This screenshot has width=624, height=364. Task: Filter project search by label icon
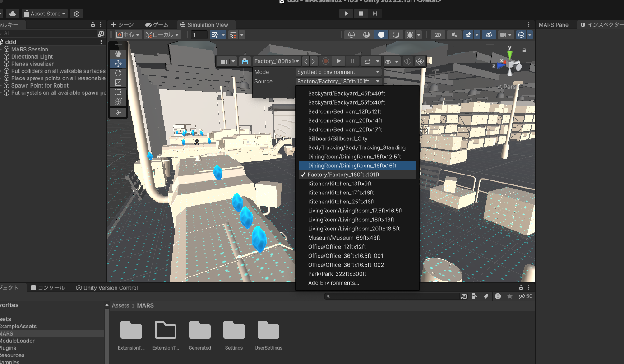pos(486,296)
